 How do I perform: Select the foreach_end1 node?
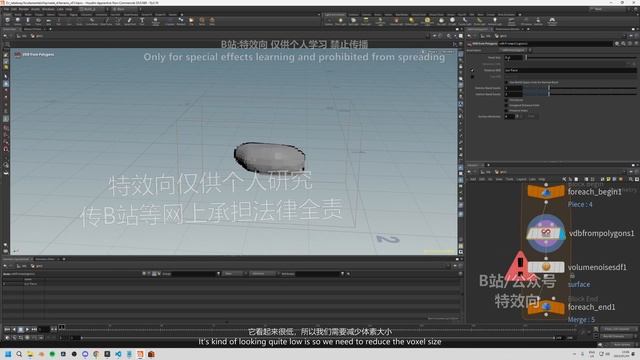tap(546, 307)
